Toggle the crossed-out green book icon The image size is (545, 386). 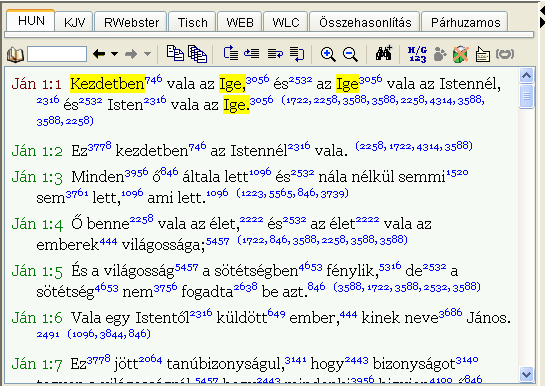[461, 54]
